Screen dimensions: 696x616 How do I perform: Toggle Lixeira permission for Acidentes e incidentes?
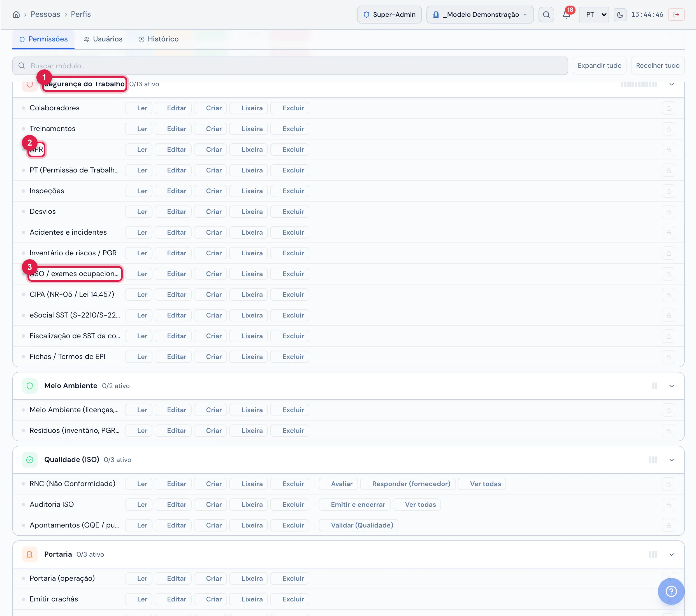coord(249,232)
